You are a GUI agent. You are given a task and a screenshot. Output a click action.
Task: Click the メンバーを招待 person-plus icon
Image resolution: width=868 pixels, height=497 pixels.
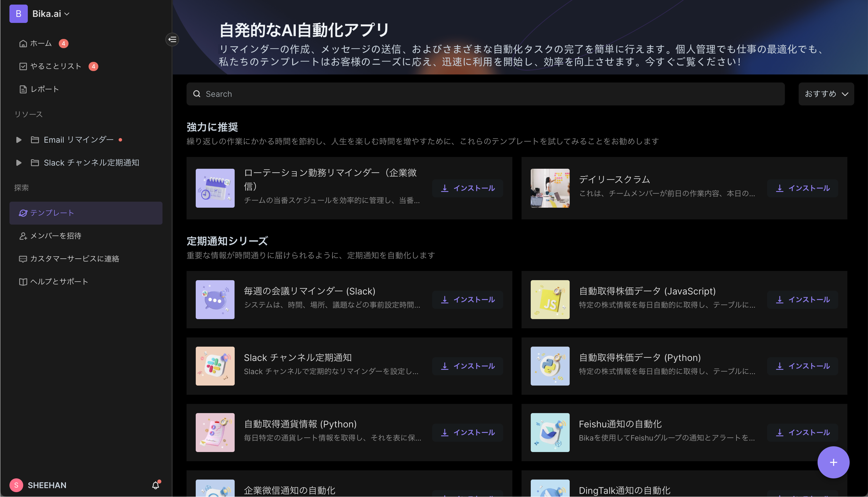pos(23,236)
